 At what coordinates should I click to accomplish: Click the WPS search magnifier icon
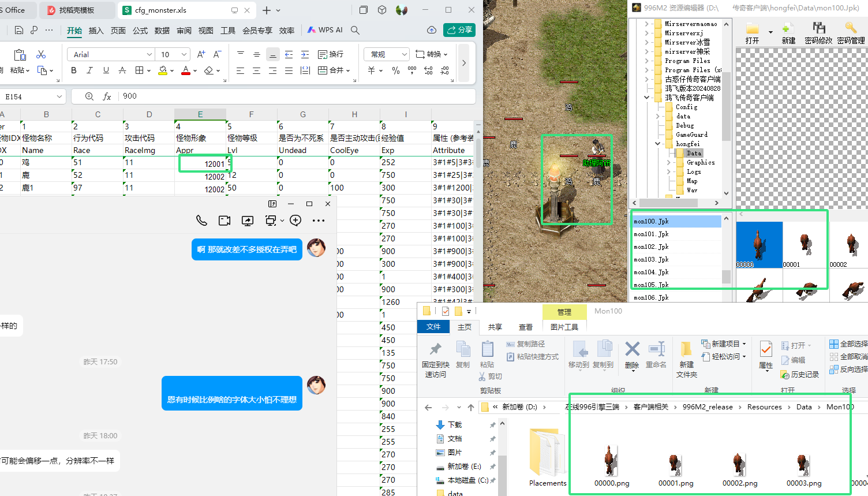coord(356,30)
